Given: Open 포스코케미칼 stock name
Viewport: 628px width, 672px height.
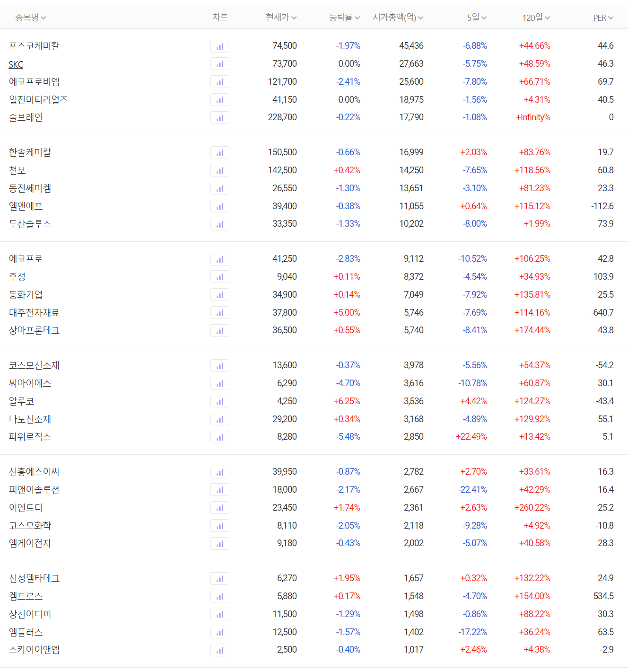Looking at the screenshot, I should (x=34, y=46).
